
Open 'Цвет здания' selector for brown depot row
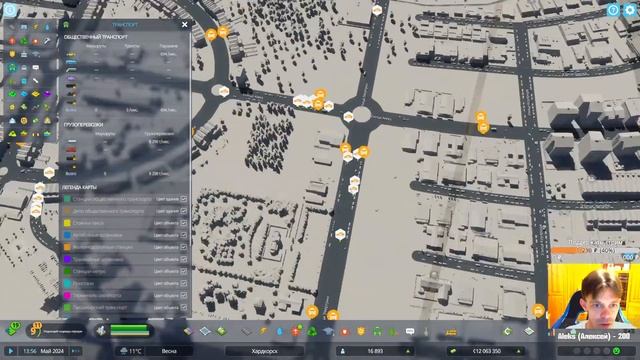(167, 211)
